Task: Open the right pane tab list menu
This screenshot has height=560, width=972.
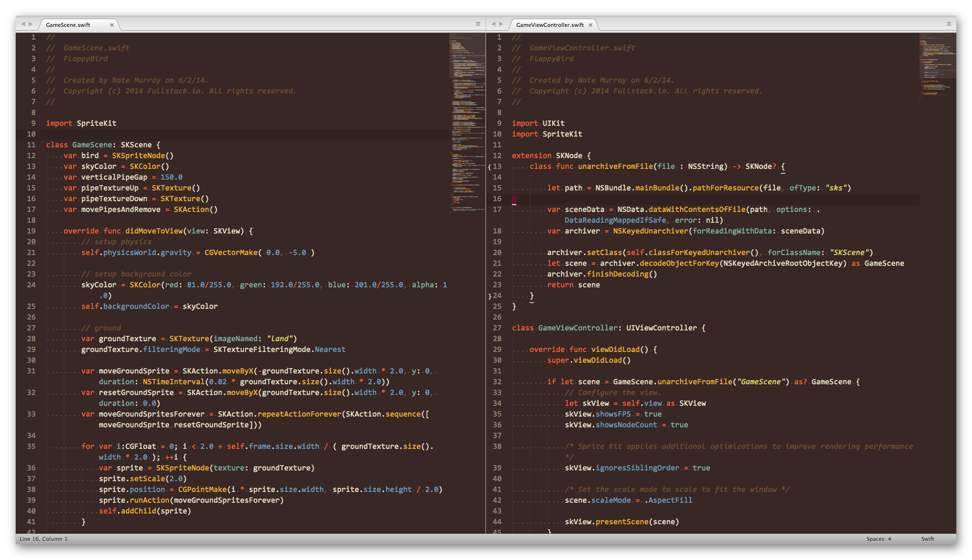Action: (948, 24)
